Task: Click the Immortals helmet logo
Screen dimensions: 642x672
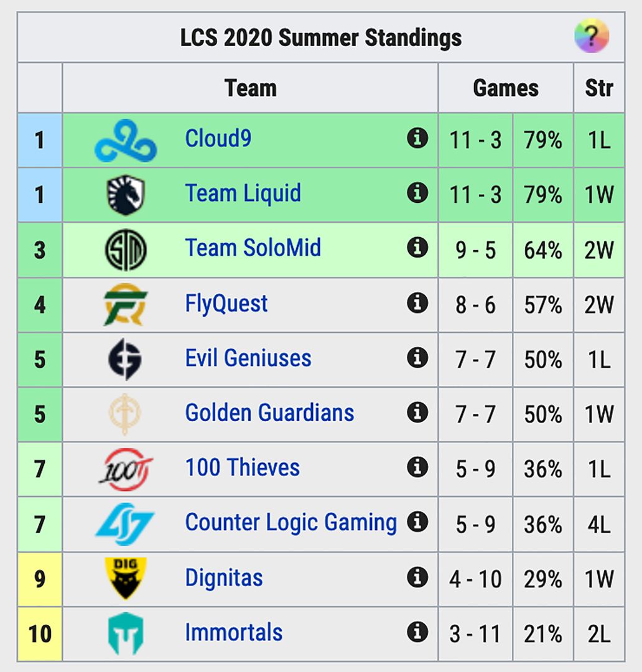Action: (x=124, y=632)
